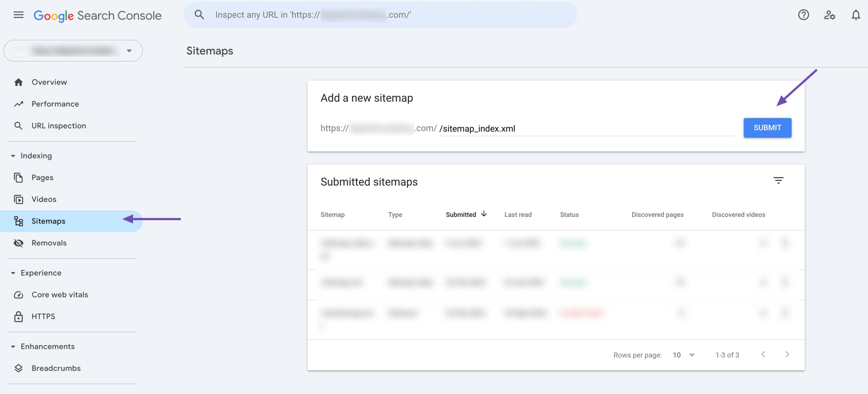This screenshot has height=394, width=868.
Task: Click the Core web vitals gauge icon
Action: (19, 294)
